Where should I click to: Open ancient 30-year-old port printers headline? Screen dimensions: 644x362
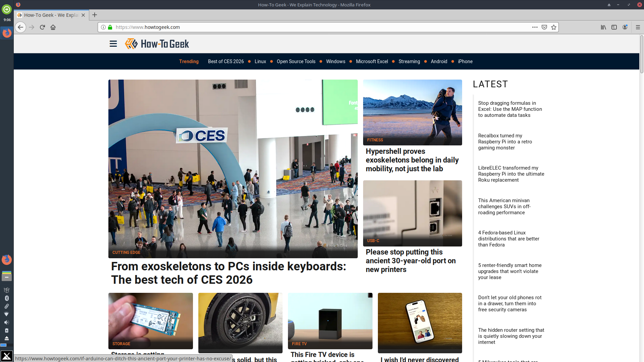pos(410,261)
